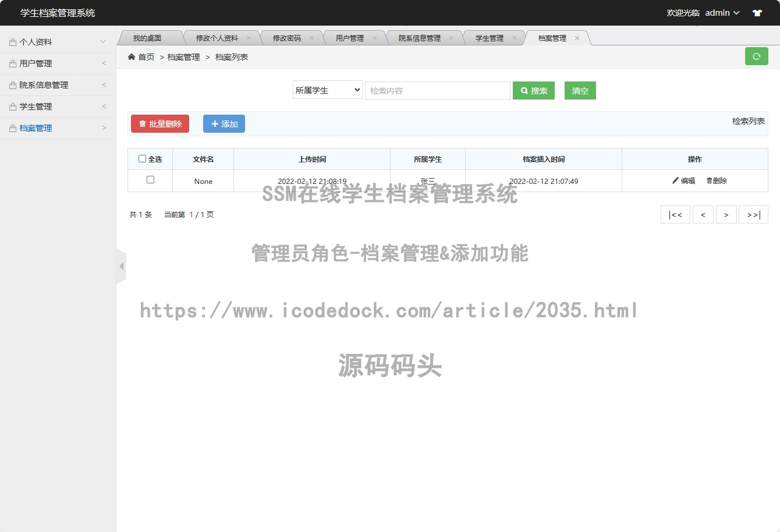Image resolution: width=780 pixels, height=532 pixels.
Task: Click the 档案插入时间 column header
Action: click(x=544, y=159)
